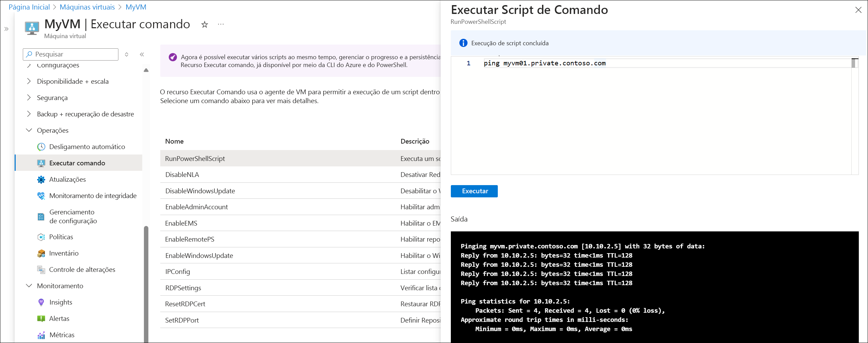Select the IPConfig command row
Image resolution: width=868 pixels, height=343 pixels.
178,272
